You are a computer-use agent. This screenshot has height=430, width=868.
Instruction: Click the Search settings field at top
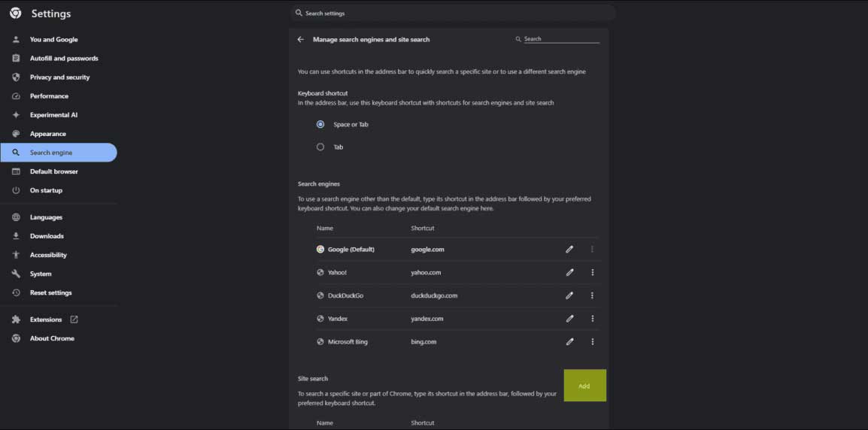(x=451, y=13)
